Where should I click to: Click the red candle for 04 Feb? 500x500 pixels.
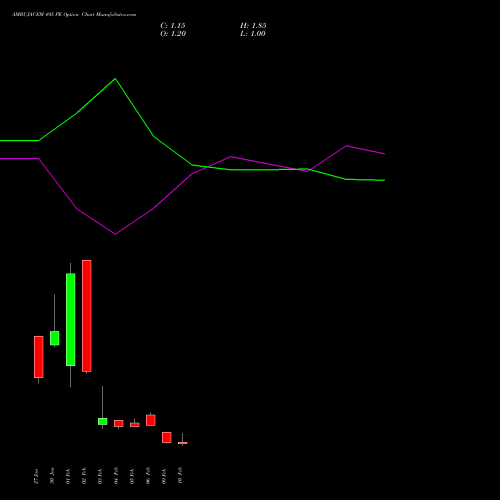click(x=119, y=423)
